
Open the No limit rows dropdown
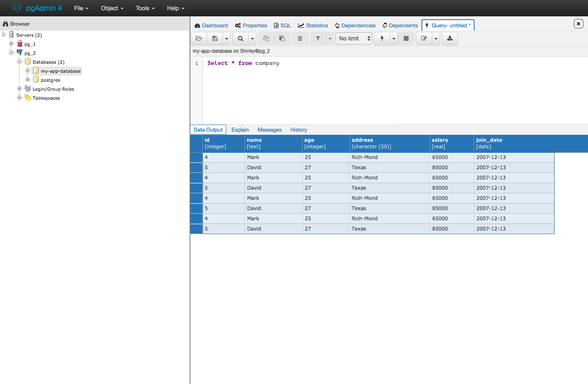point(354,38)
